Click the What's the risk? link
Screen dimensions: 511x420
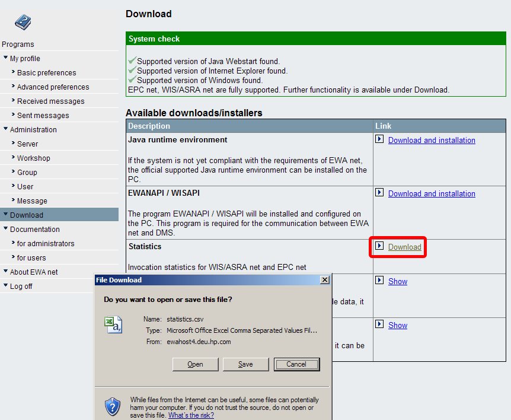[191, 415]
